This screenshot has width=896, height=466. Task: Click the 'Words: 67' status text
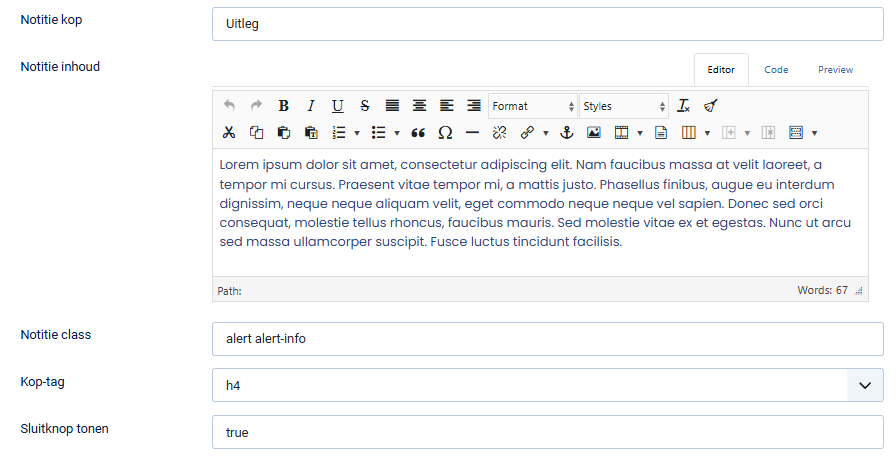coord(822,290)
